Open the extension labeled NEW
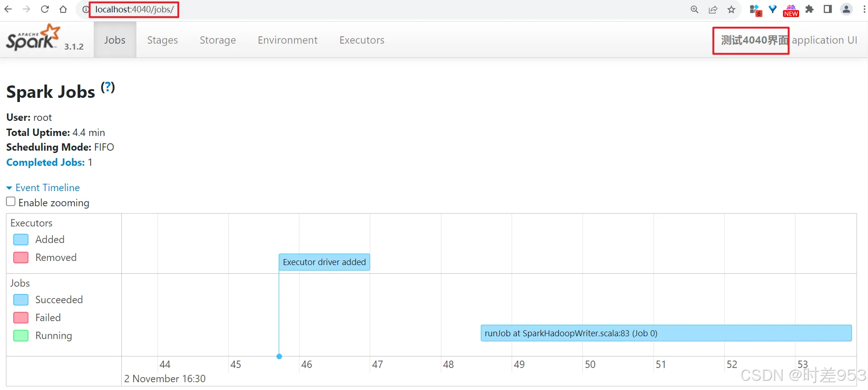Image resolution: width=868 pixels, height=390 pixels. (x=791, y=11)
